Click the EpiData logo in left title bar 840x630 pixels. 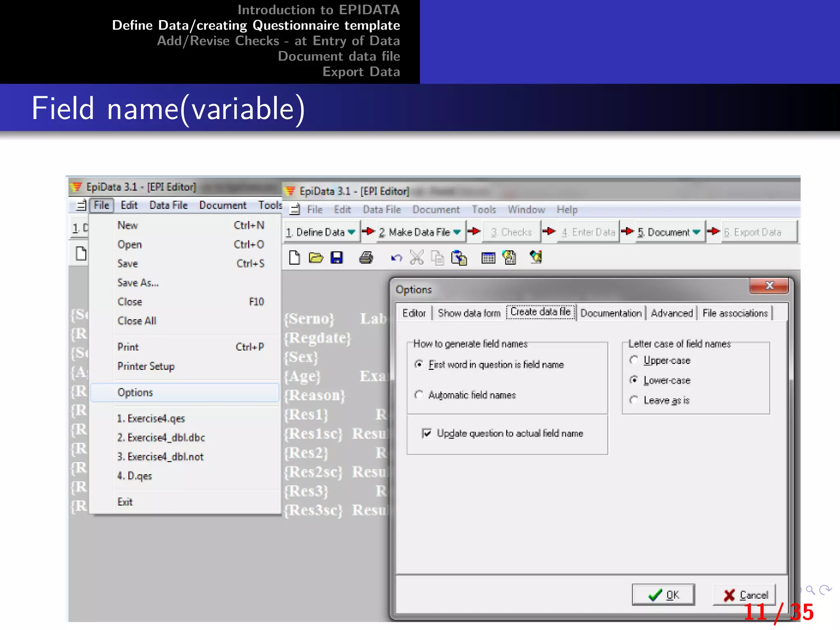[76, 187]
